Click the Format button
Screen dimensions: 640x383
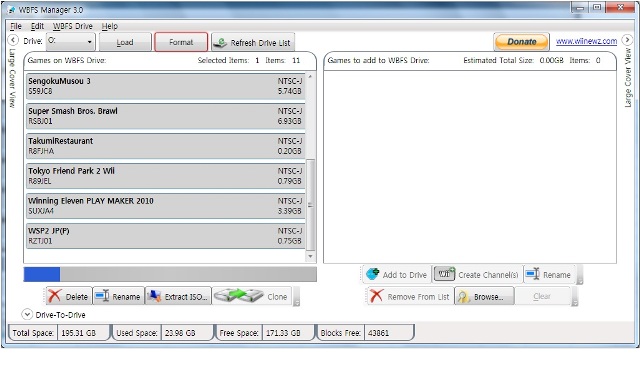(x=181, y=42)
